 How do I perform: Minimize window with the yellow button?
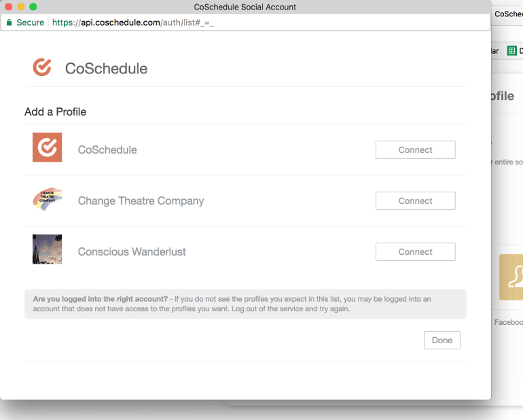point(21,7)
